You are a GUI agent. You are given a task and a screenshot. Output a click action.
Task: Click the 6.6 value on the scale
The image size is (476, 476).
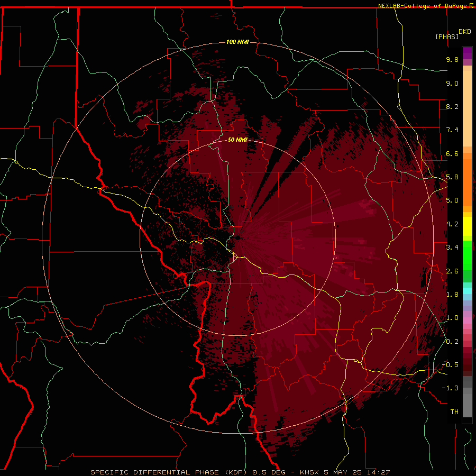pyautogui.click(x=452, y=153)
